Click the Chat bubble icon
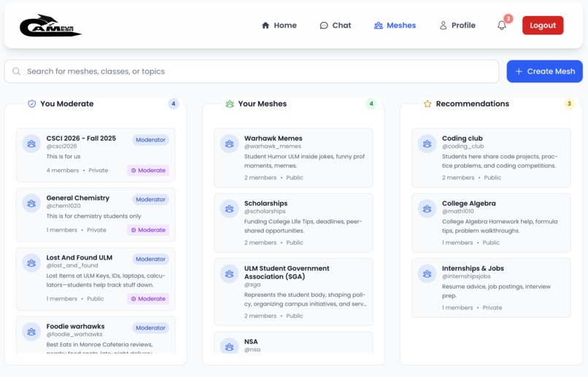Image resolution: width=588 pixels, height=377 pixels. pyautogui.click(x=324, y=26)
